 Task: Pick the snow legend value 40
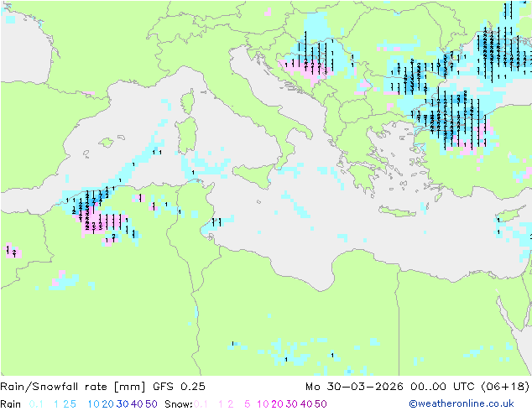pos(306,404)
